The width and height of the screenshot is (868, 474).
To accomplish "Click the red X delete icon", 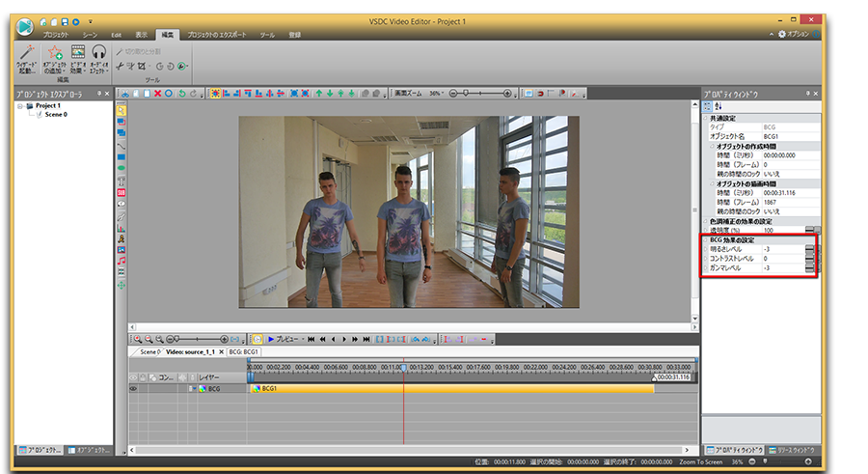I will point(157,94).
